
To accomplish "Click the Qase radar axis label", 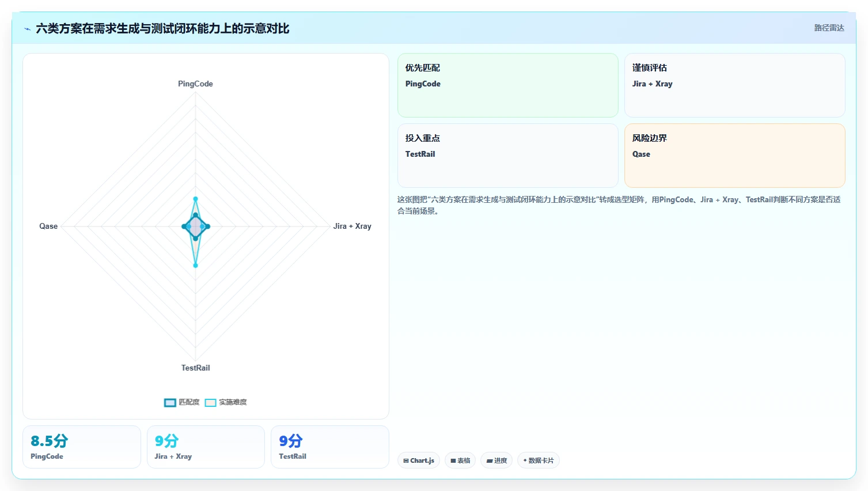I will coord(48,226).
